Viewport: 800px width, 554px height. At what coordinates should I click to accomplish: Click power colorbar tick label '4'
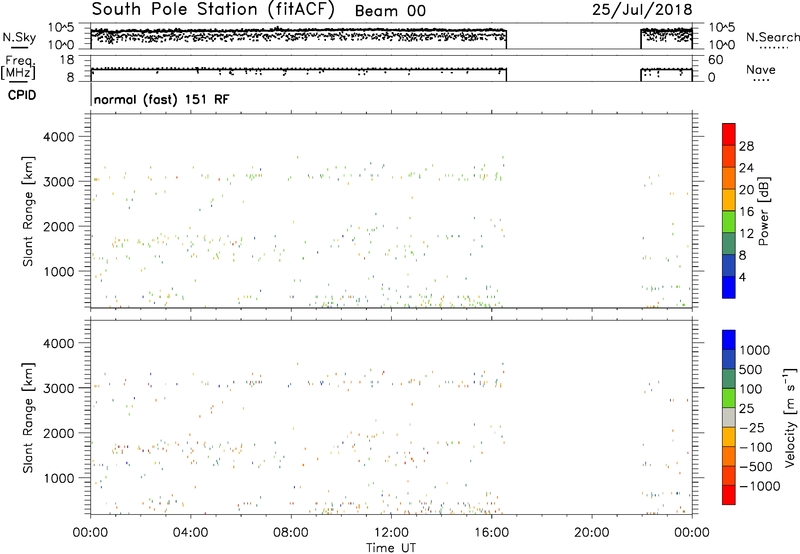point(742,277)
